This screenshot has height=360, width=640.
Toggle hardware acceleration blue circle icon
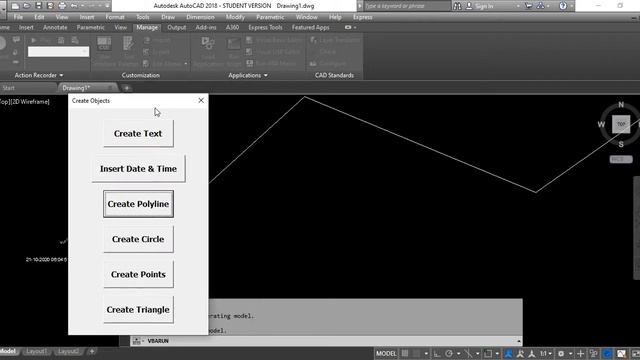607,353
